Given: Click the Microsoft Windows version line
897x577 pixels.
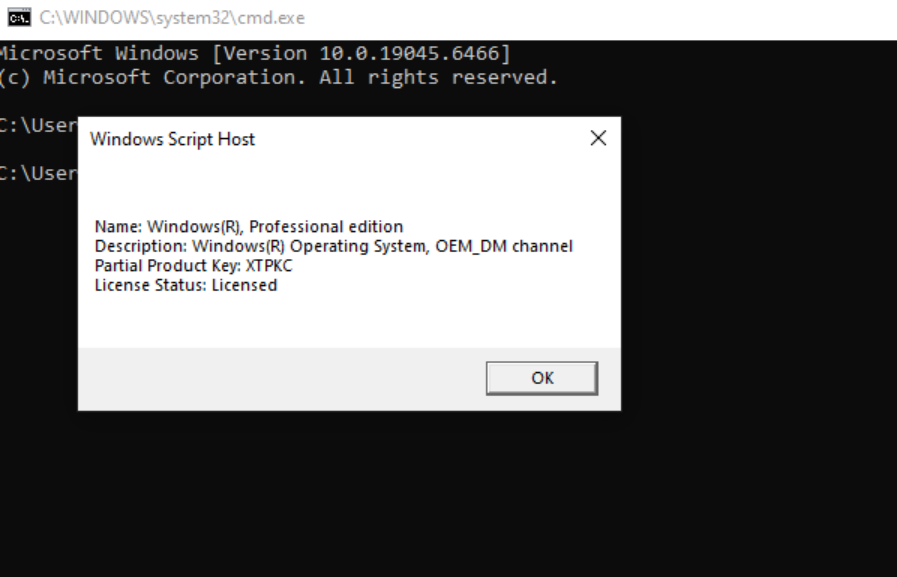Looking at the screenshot, I should [255, 53].
